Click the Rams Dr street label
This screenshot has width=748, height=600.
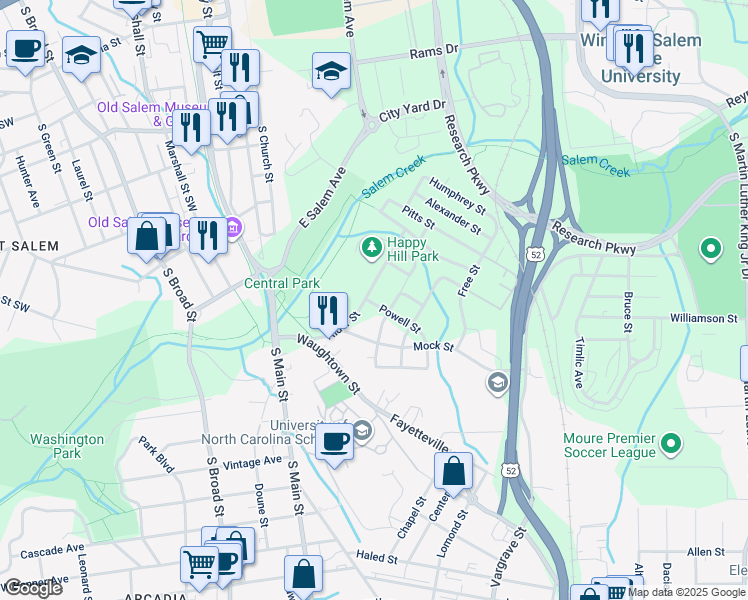coord(434,52)
